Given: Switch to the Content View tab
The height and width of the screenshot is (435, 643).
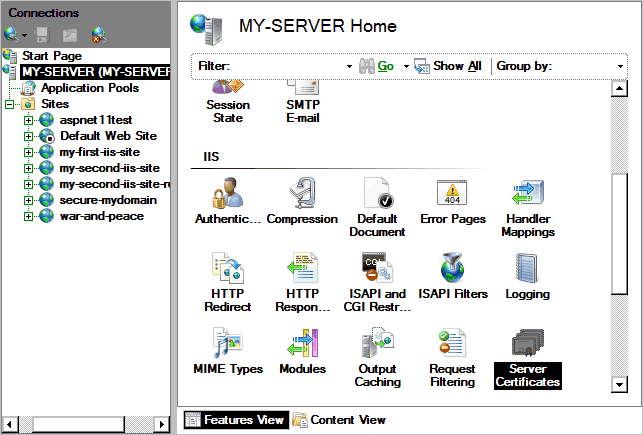Looking at the screenshot, I should tap(339, 419).
